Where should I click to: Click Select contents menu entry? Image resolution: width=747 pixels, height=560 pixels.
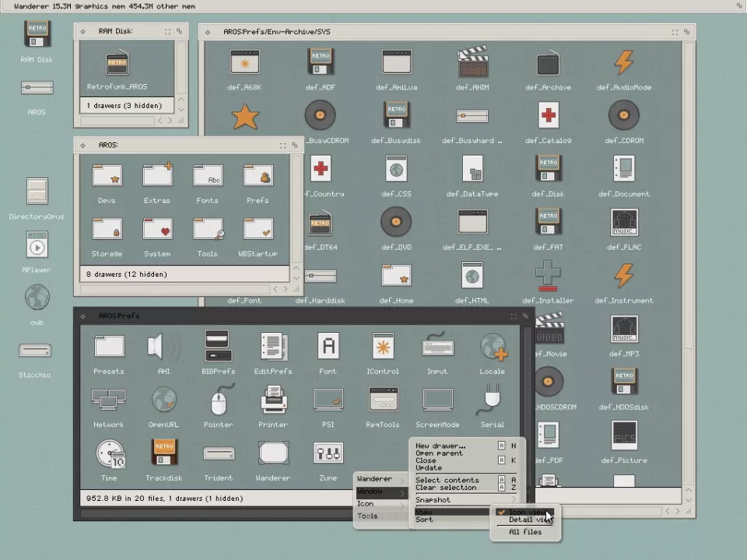pos(447,480)
